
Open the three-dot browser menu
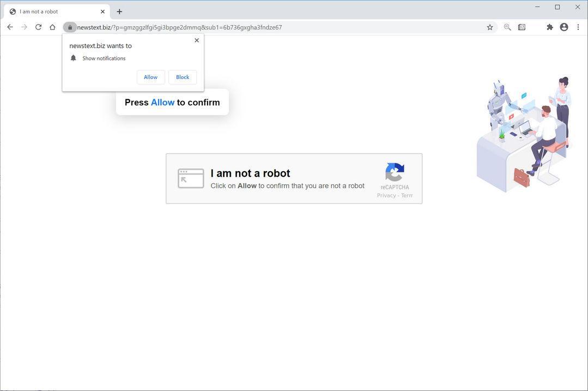click(579, 27)
